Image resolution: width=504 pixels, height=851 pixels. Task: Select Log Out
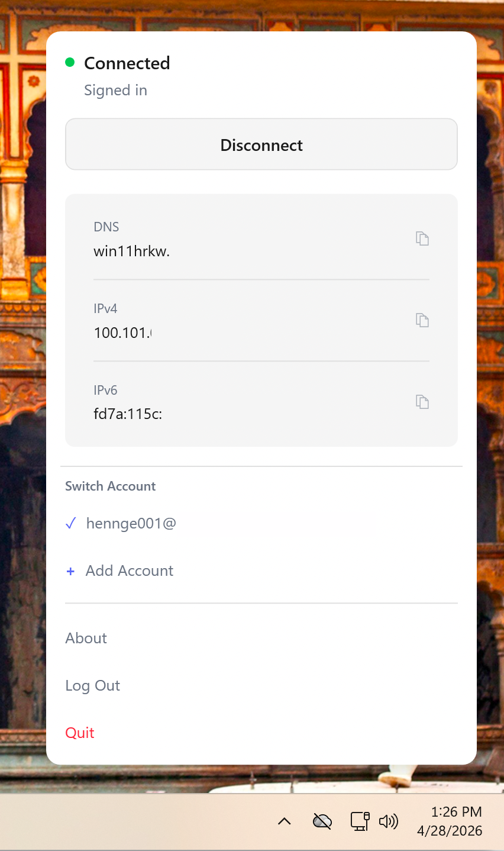pyautogui.click(x=93, y=685)
